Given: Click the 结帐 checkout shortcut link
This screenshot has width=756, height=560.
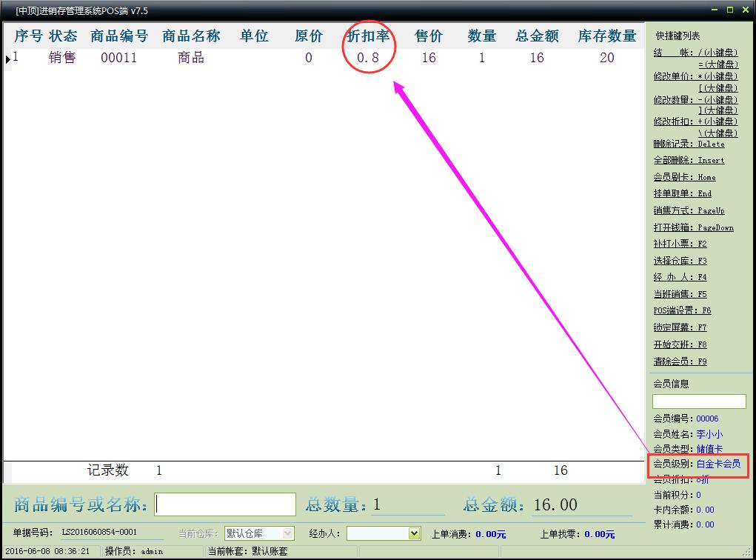Looking at the screenshot, I should click(x=695, y=53).
